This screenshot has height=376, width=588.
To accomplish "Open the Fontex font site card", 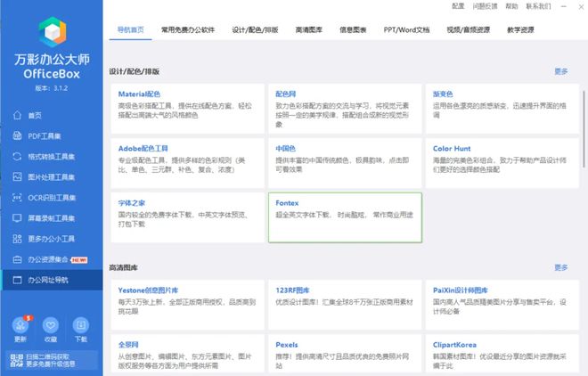I will pos(345,217).
